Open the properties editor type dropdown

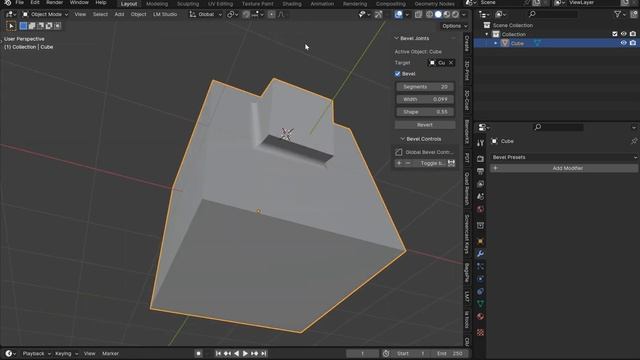pyautogui.click(x=484, y=127)
